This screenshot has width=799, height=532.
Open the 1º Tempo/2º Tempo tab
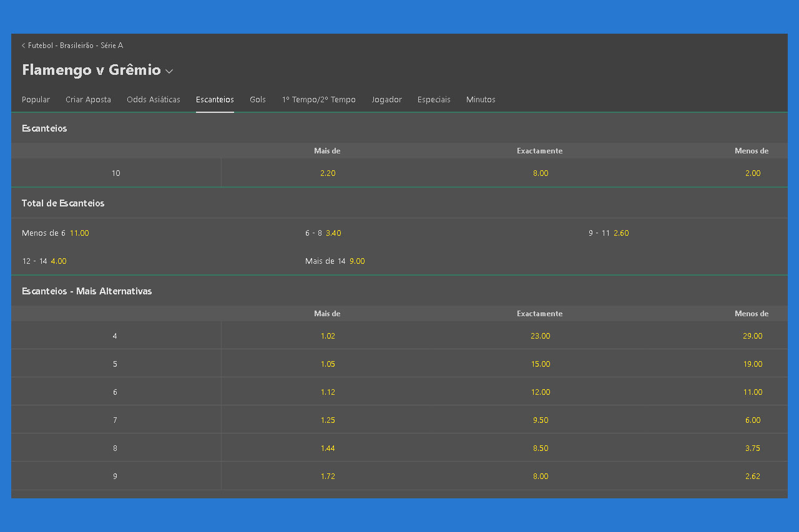319,100
